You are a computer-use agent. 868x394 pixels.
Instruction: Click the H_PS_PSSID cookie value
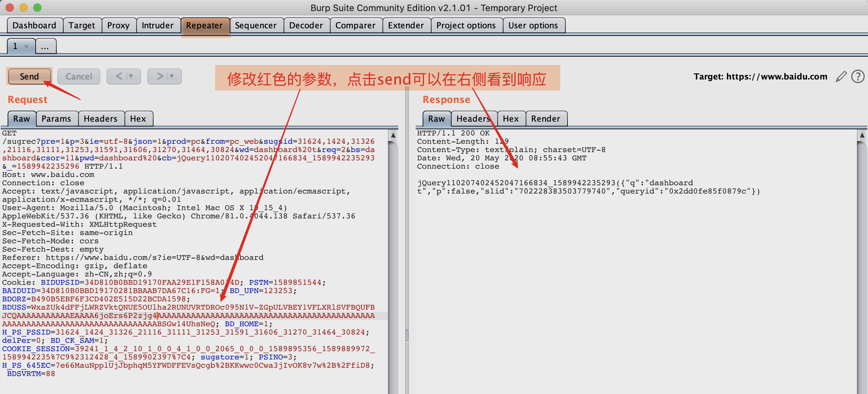(210, 332)
